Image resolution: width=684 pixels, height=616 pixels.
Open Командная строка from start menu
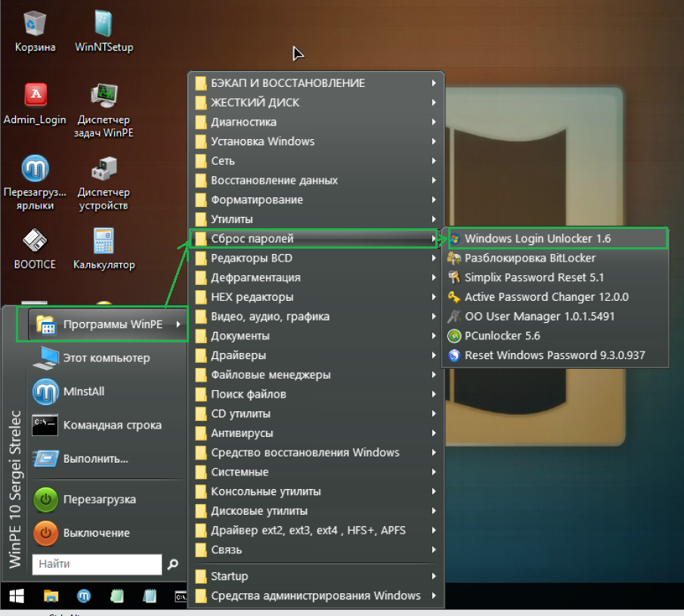click(x=107, y=425)
